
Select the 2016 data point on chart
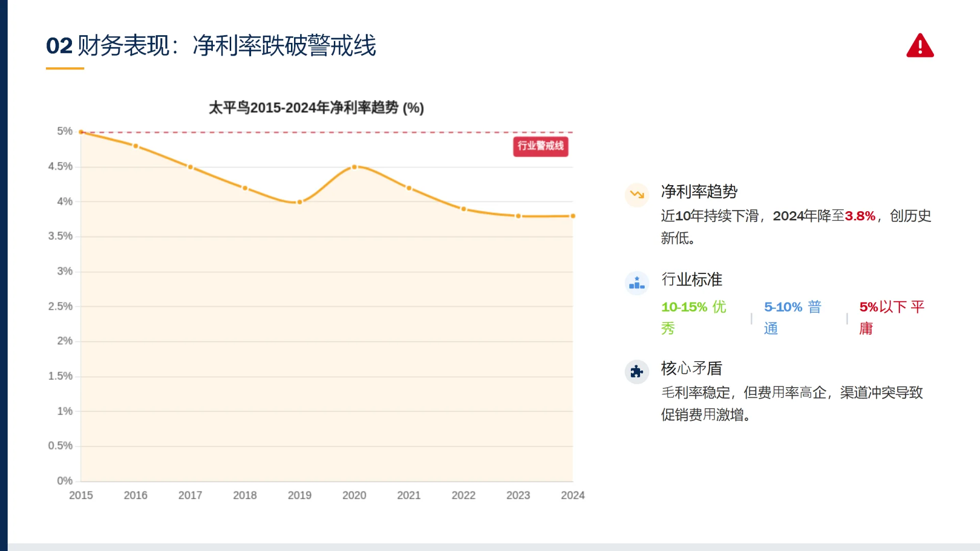coord(136,146)
